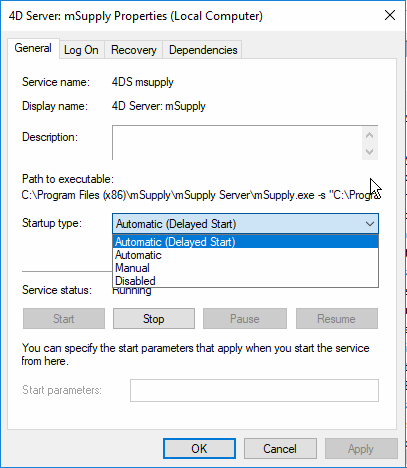
Task: Click the Description scroll up arrow
Action: [x=369, y=135]
